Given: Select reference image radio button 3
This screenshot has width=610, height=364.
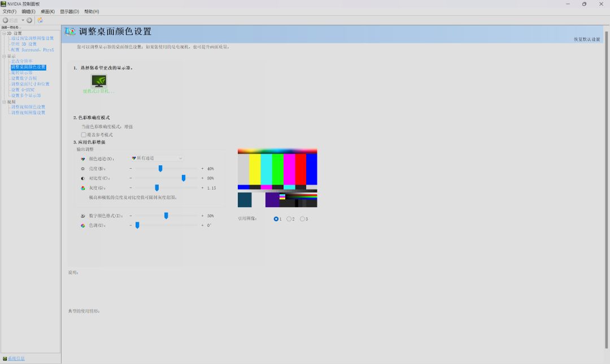Looking at the screenshot, I should point(302,219).
